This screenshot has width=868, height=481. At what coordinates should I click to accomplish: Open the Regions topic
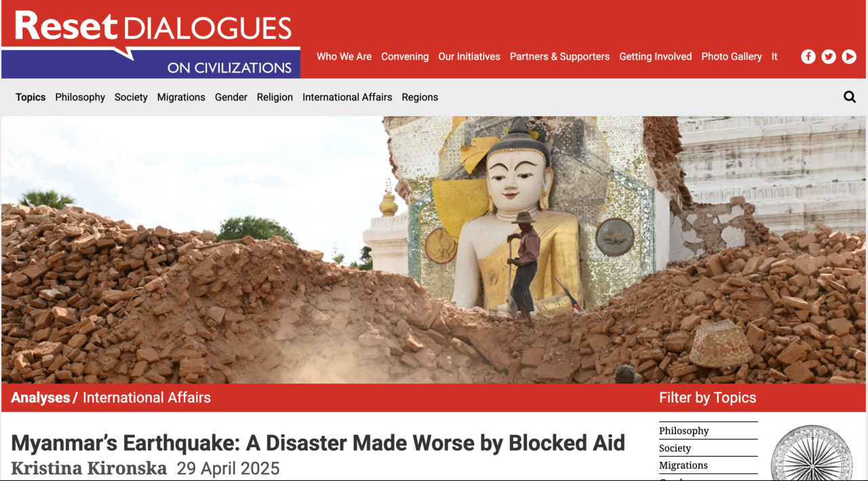click(420, 97)
